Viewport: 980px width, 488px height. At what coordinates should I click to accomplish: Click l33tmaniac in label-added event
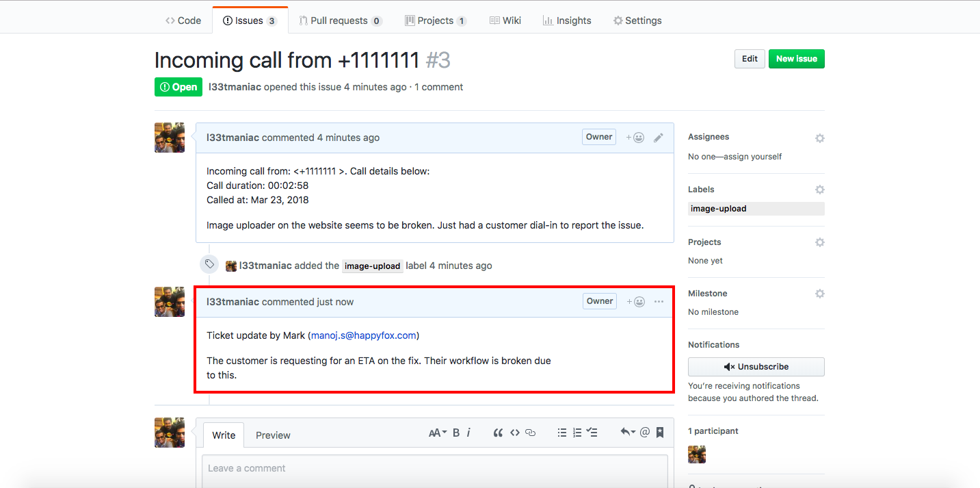tap(265, 266)
